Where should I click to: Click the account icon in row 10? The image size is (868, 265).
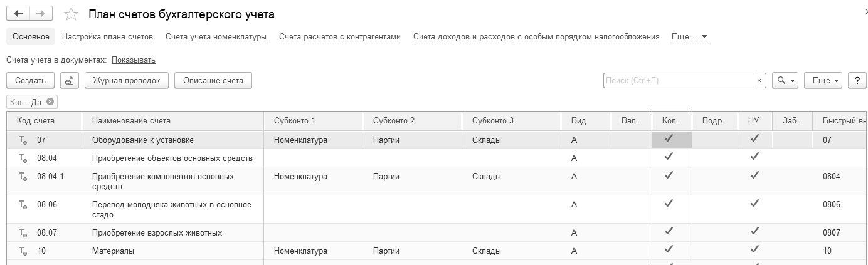coord(23,251)
